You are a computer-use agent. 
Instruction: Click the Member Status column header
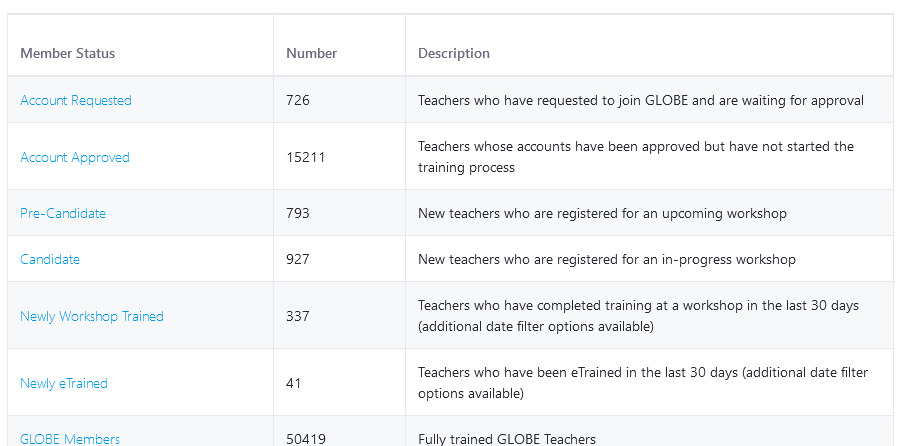point(68,53)
